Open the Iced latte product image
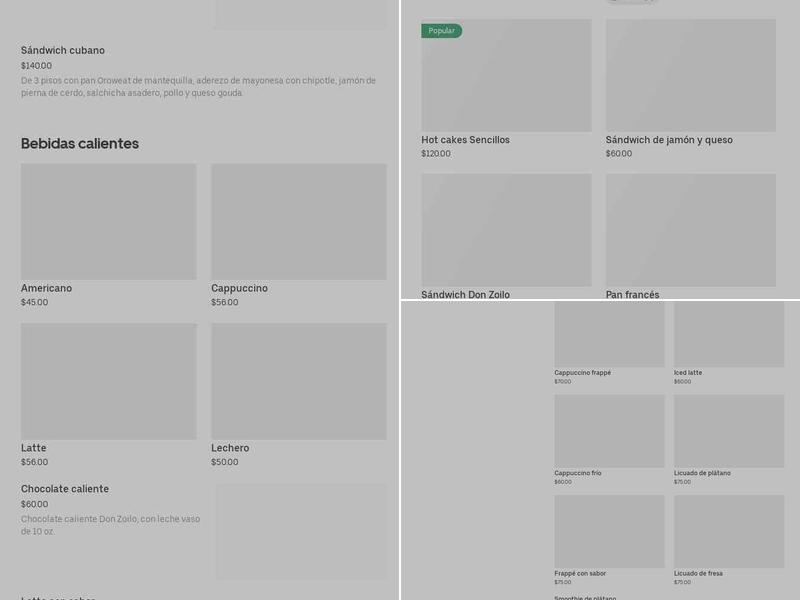 [728, 335]
